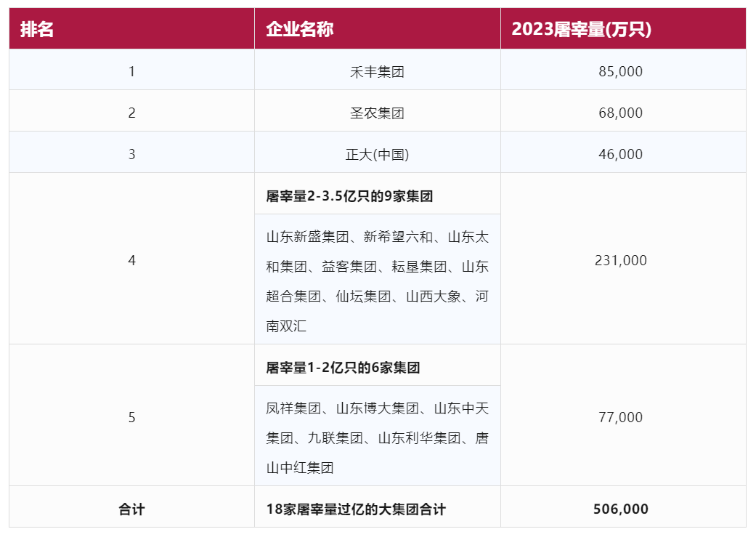Click the 屠宰量1-2亿只的6家集团 heading
Viewport: 756px width, 537px height.
coord(378,366)
